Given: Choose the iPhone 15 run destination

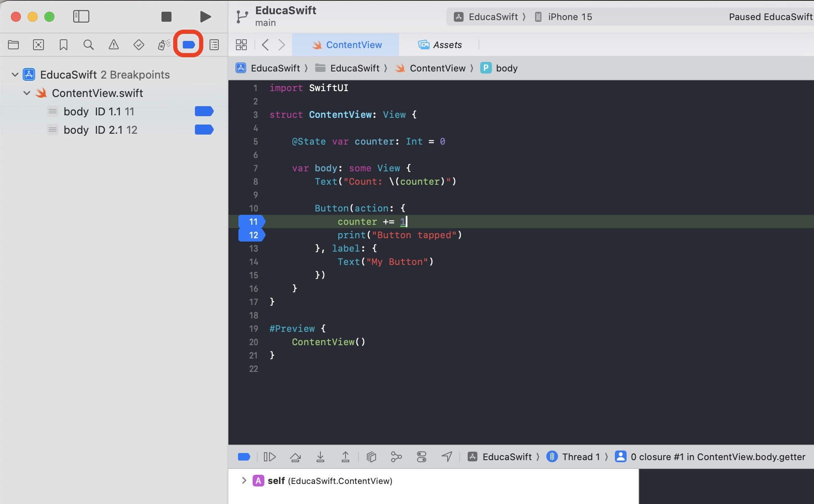Looking at the screenshot, I should tap(563, 17).
